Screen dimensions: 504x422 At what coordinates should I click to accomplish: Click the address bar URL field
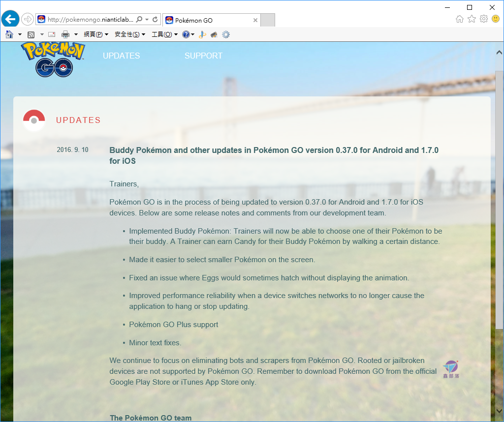click(x=90, y=19)
